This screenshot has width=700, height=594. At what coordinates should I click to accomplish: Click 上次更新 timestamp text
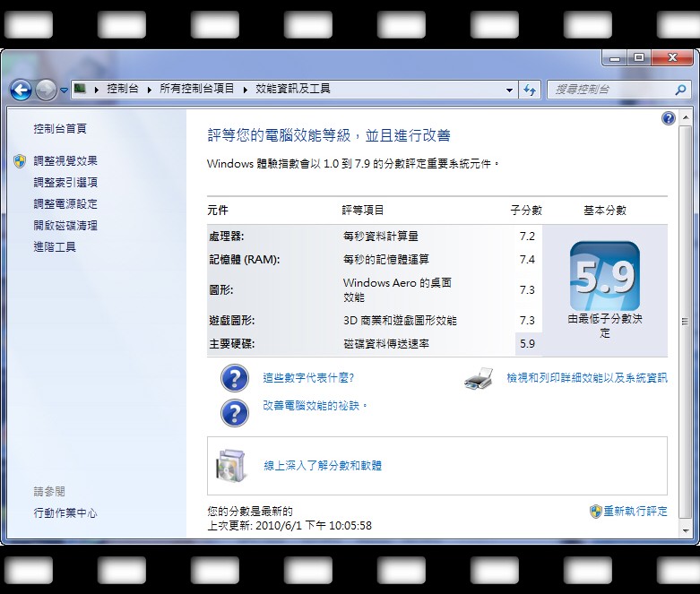pyautogui.click(x=290, y=526)
